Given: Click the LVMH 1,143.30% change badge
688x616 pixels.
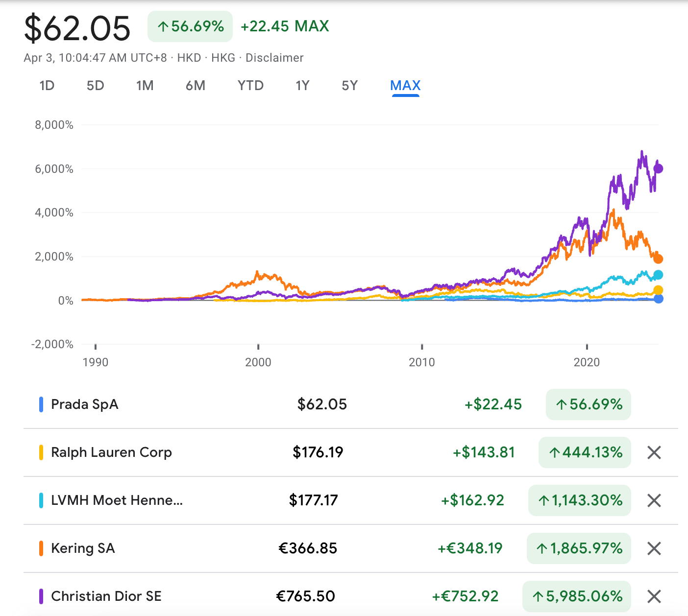Looking at the screenshot, I should (580, 500).
